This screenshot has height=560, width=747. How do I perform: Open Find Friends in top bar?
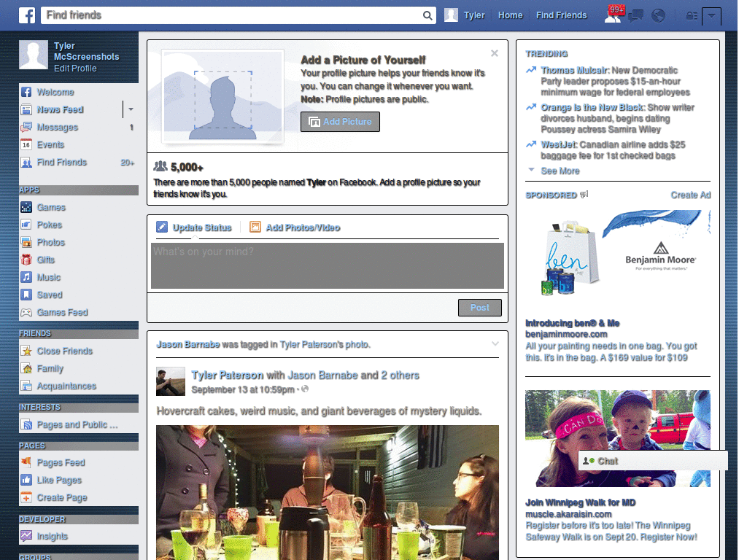(561, 15)
